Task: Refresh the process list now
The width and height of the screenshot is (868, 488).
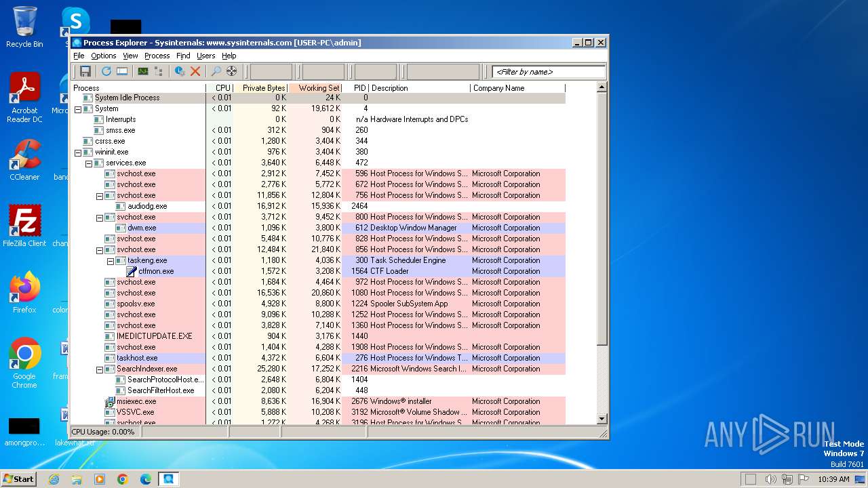Action: coord(106,71)
